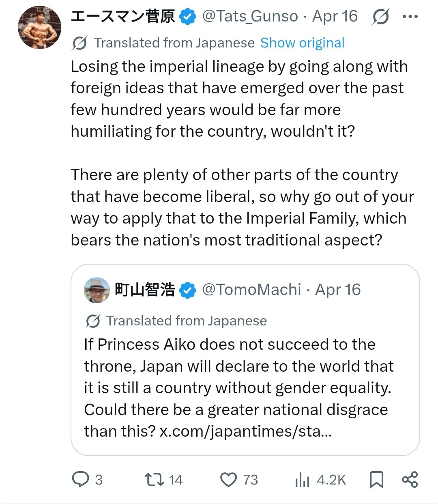This screenshot has height=504, width=438.
Task: Click the Grok icon beside Apr 16
Action: tap(380, 17)
